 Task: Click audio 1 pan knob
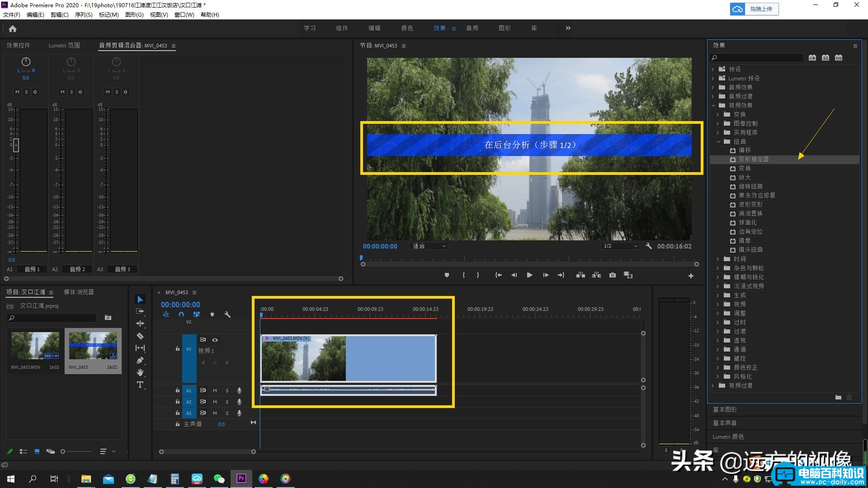pos(26,61)
